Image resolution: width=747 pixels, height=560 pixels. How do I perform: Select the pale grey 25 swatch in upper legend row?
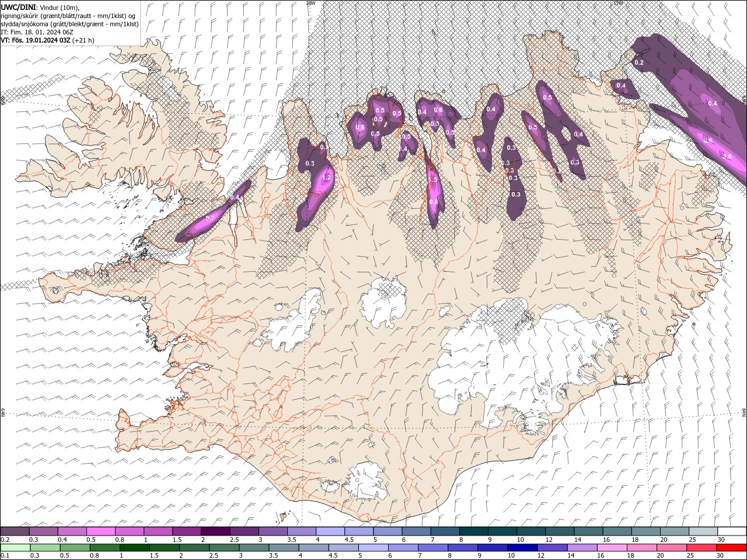(x=704, y=531)
